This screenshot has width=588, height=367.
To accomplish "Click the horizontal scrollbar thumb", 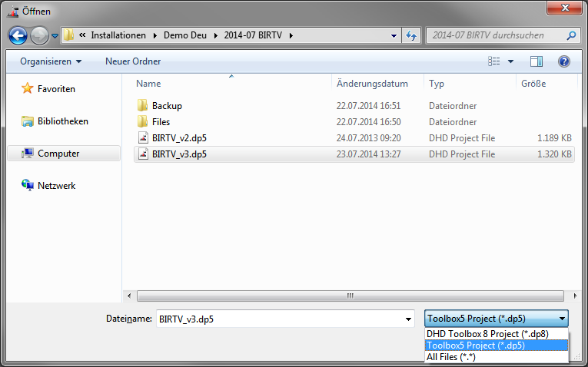I will point(350,296).
